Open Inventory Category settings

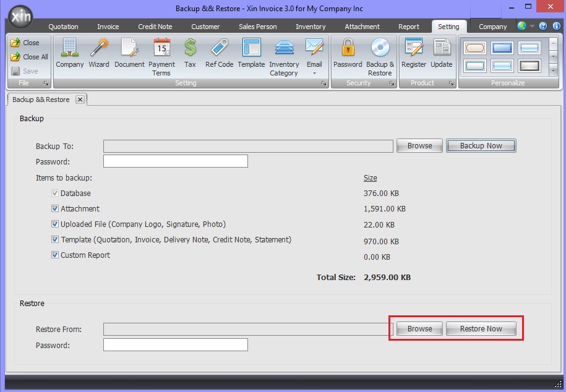(284, 58)
